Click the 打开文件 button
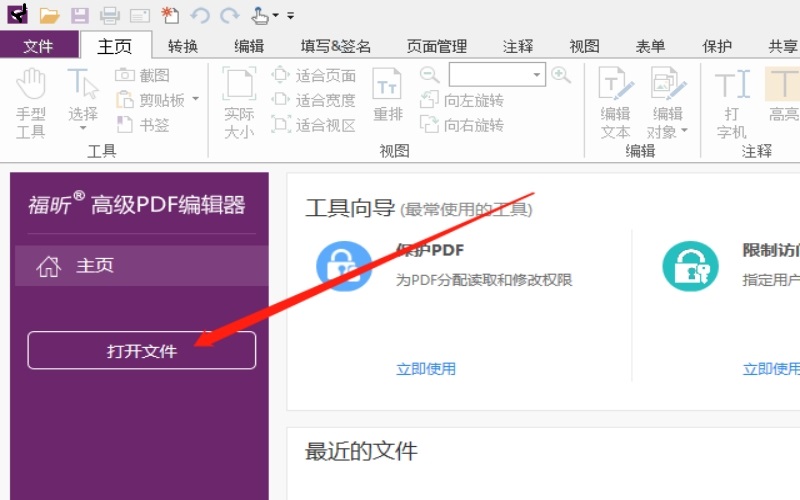The image size is (800, 500). click(142, 351)
